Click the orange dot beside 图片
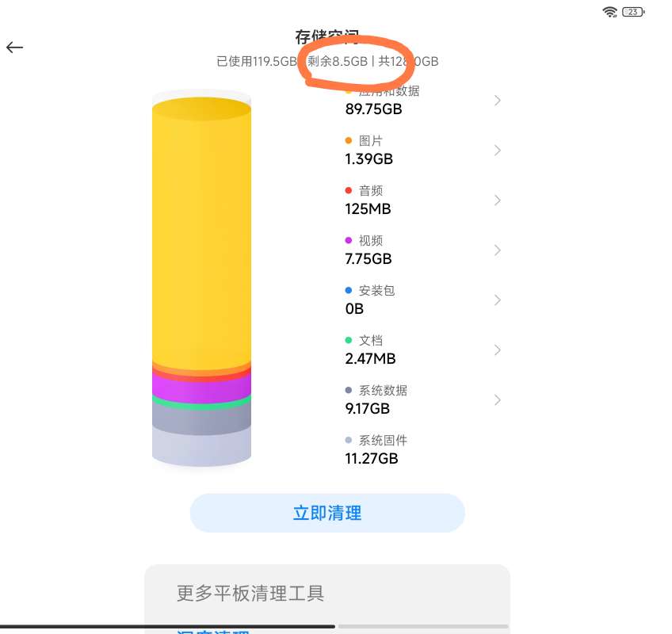 point(349,141)
